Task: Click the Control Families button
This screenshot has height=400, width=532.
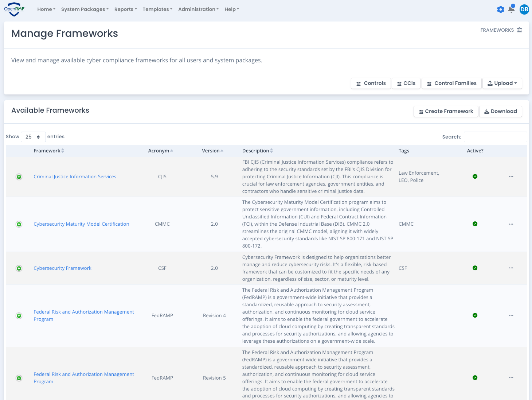Action: [x=452, y=83]
